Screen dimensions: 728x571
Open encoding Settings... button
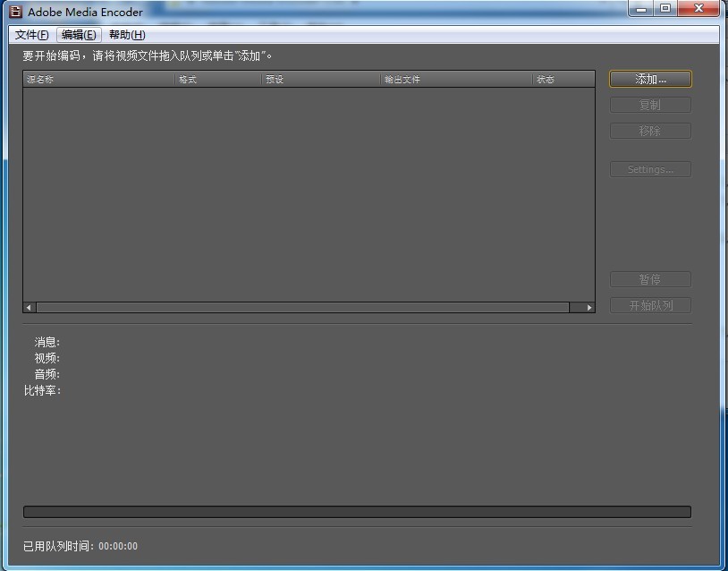click(650, 169)
